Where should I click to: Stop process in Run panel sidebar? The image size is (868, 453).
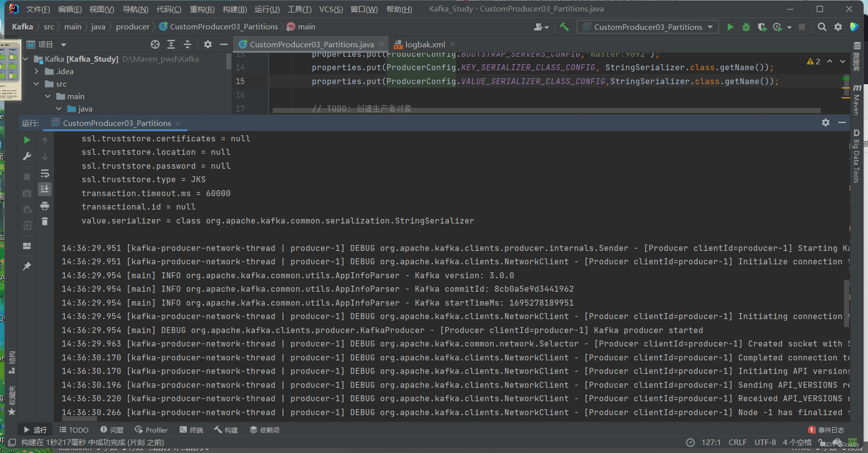click(27, 177)
